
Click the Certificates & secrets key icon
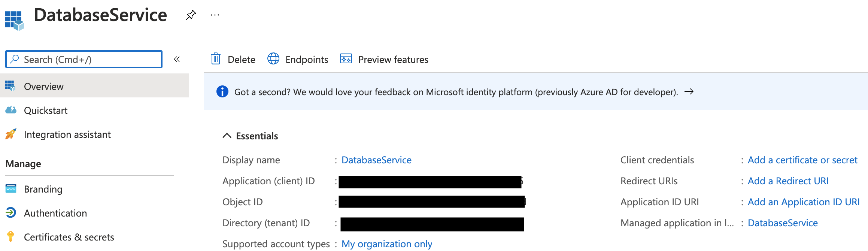point(11,236)
